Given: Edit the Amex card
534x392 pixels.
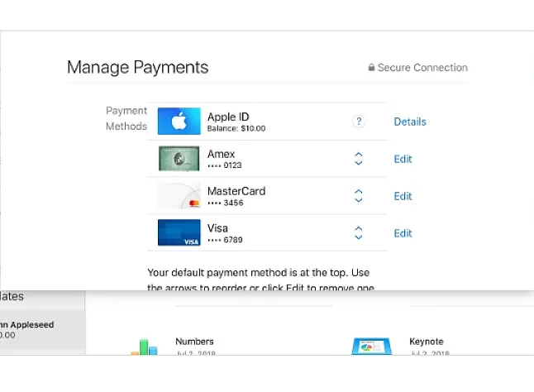Looking at the screenshot, I should [x=403, y=159].
